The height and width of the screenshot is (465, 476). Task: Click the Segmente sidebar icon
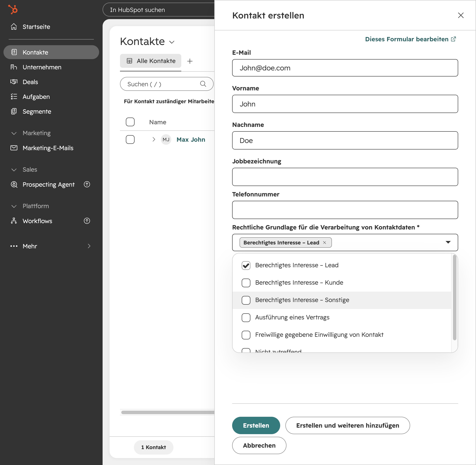click(14, 111)
